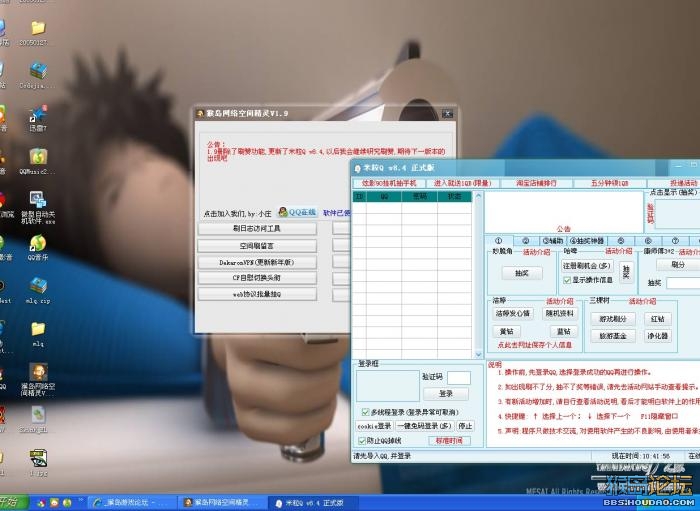
Task: Toggle 多线程登录 checkbox
Action: [365, 412]
